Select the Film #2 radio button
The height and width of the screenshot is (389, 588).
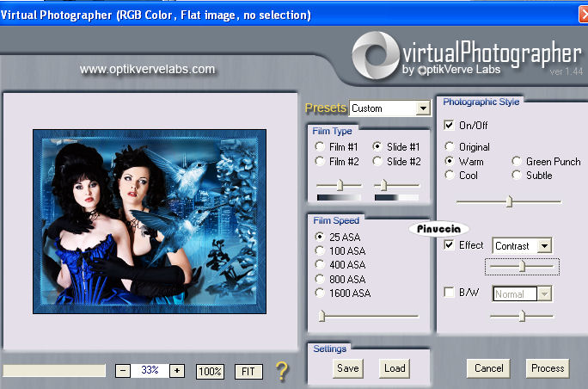[x=320, y=162]
